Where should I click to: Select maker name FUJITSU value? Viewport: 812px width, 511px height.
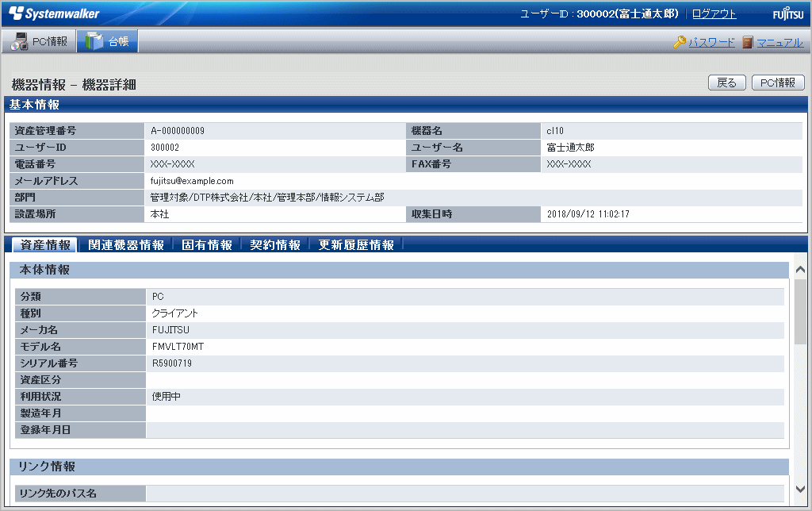point(170,329)
